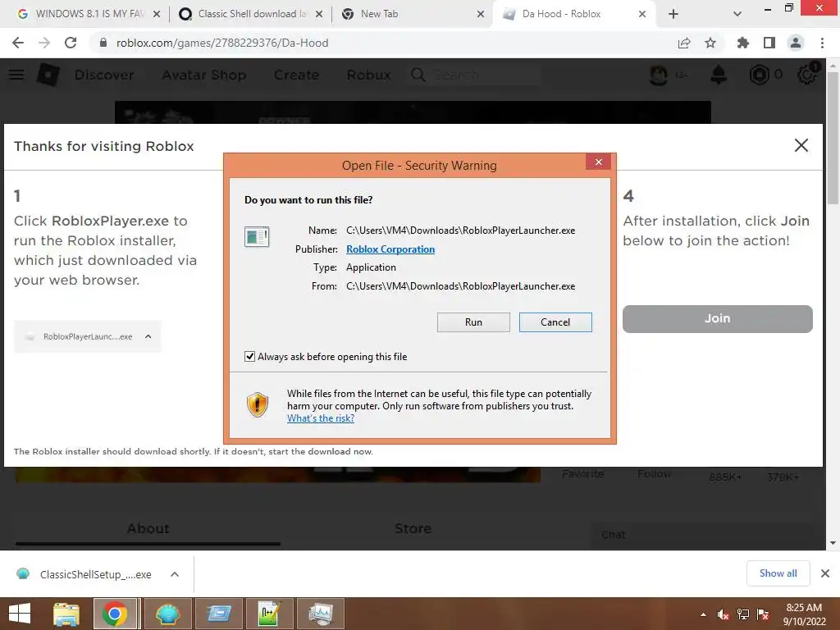The image size is (840, 630).
Task: Reload the page with the refresh icon
Action: 71,43
